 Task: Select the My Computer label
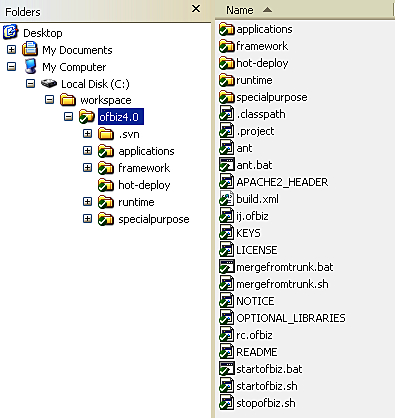tap(74, 67)
